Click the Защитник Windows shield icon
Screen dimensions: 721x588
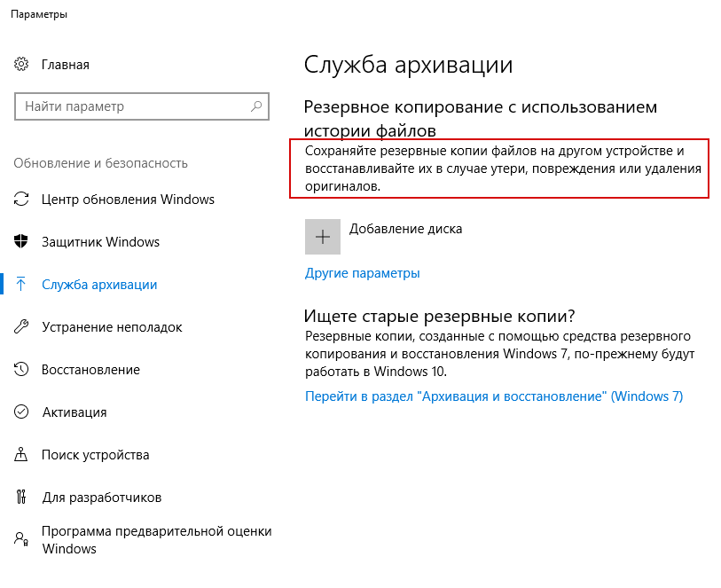(x=22, y=242)
